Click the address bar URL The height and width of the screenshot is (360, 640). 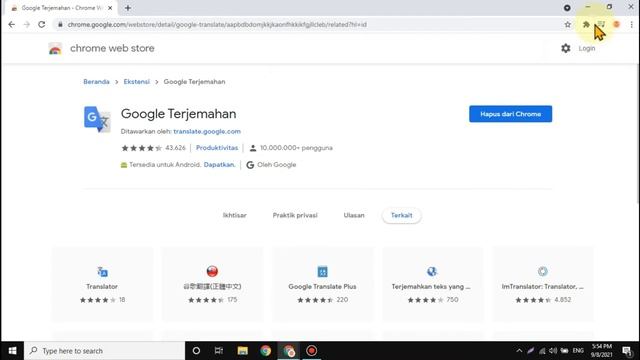[217, 24]
